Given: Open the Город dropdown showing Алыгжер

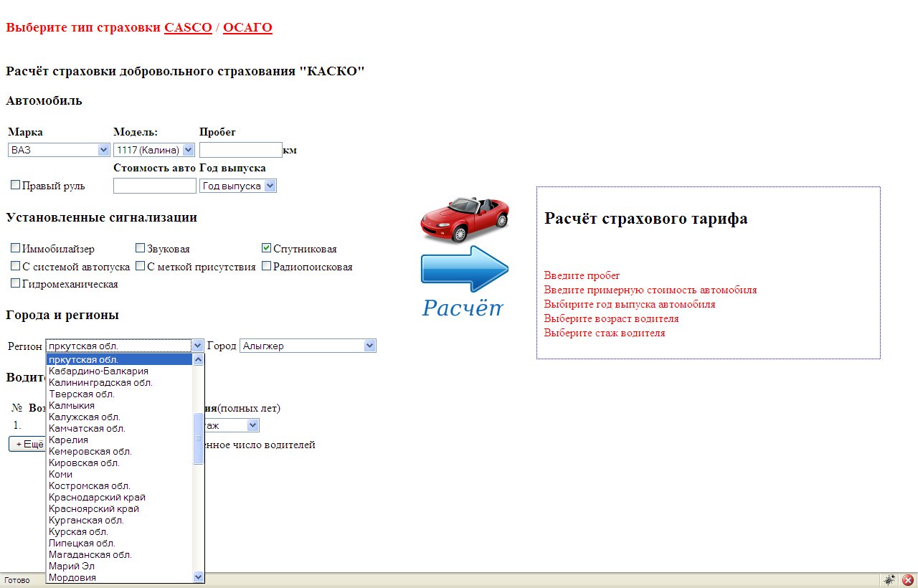Looking at the screenshot, I should pos(308,346).
